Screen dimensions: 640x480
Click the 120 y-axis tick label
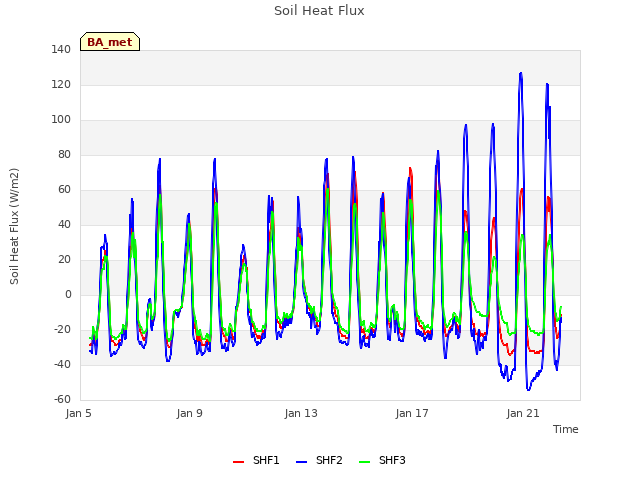tap(61, 84)
